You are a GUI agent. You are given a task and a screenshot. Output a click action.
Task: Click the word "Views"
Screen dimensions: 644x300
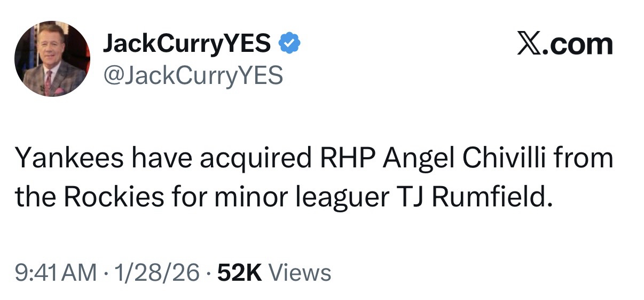click(x=300, y=272)
